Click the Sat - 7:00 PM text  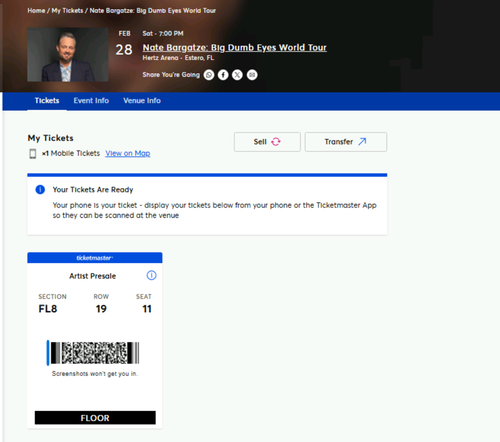pos(163,34)
